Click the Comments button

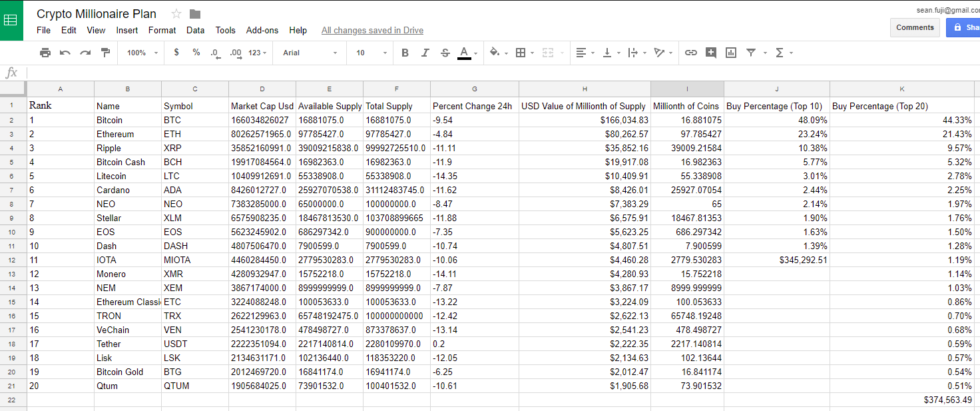click(915, 27)
